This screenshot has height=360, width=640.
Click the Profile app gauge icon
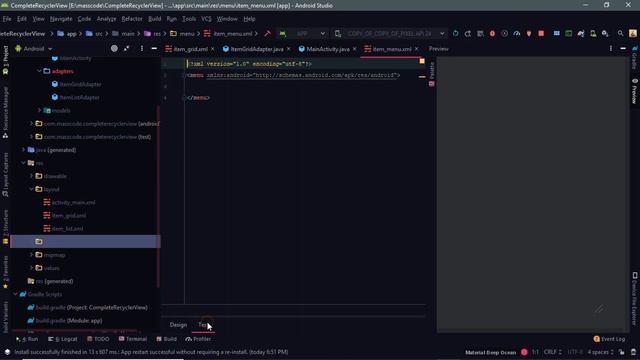click(517, 33)
